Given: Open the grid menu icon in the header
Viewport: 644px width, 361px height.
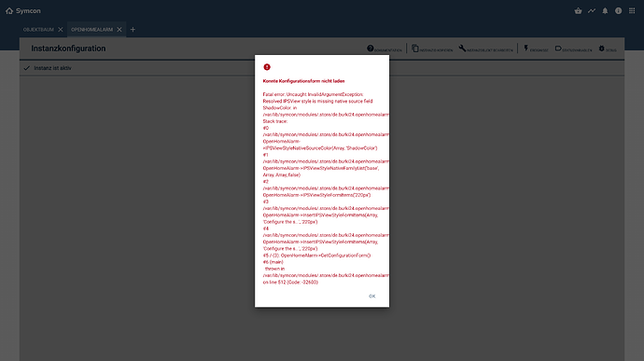Looking at the screenshot, I should 632,10.
